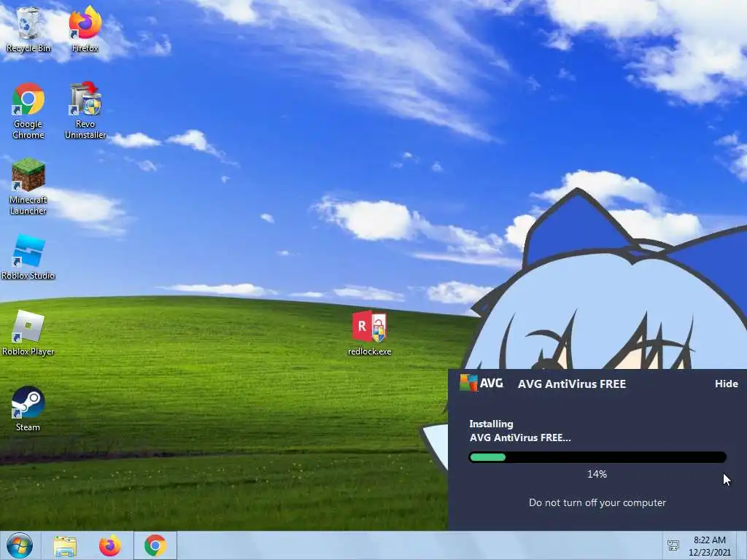Image resolution: width=747 pixels, height=560 pixels.
Task: Select the Roblox Studio desktop shortcut
Action: 28,257
